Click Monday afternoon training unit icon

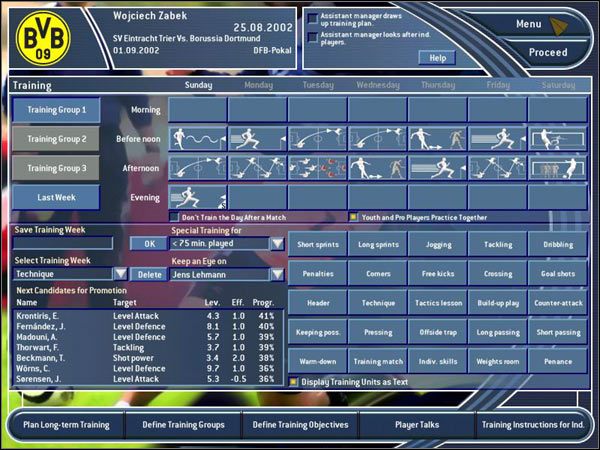(x=257, y=167)
